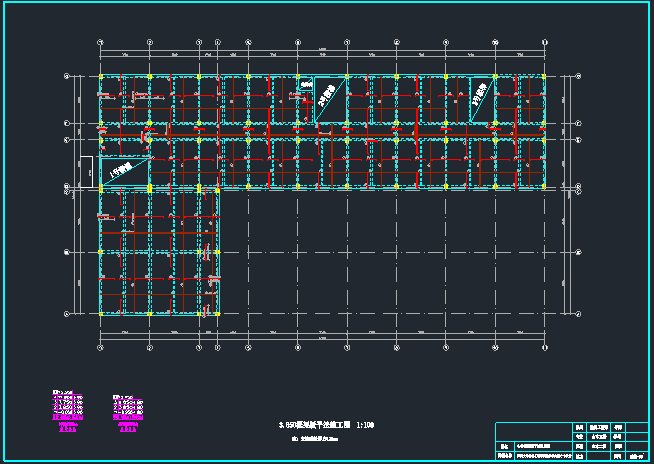Select the yellow column at the plan's bottom-left corner

click(x=101, y=314)
